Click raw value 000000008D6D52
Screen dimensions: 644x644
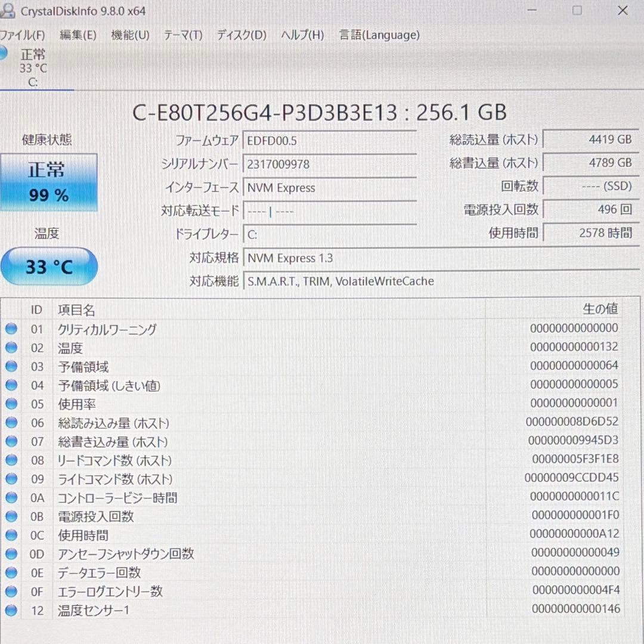pyautogui.click(x=572, y=422)
